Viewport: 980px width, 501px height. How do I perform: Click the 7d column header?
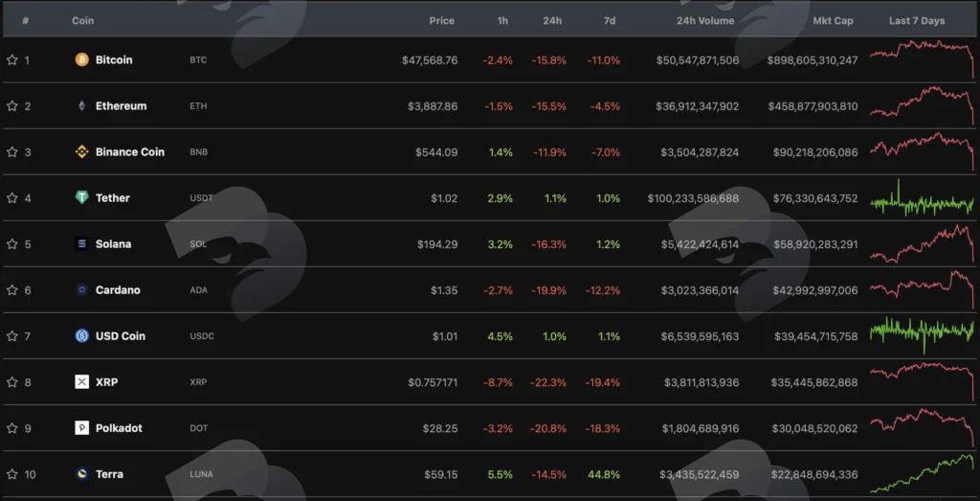(610, 21)
